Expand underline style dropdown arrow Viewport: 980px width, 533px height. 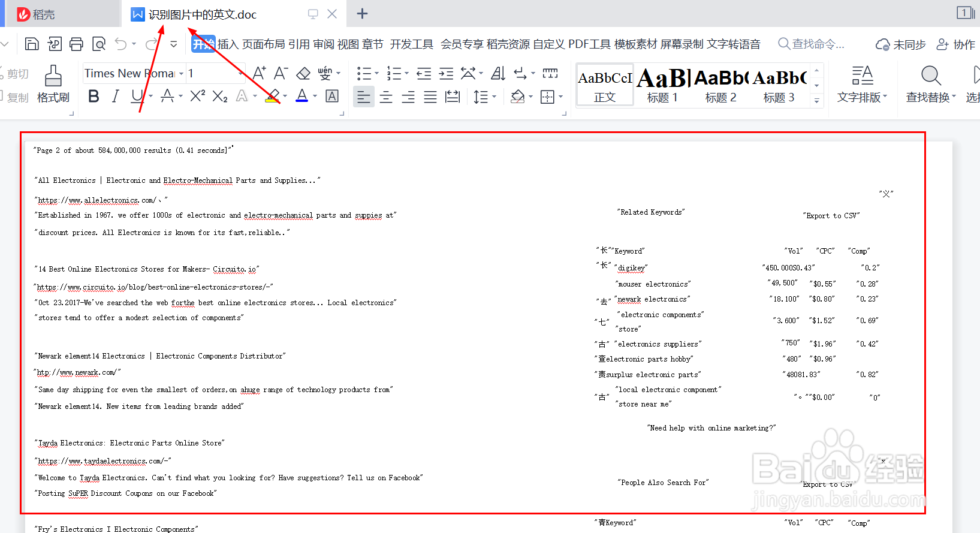(150, 96)
